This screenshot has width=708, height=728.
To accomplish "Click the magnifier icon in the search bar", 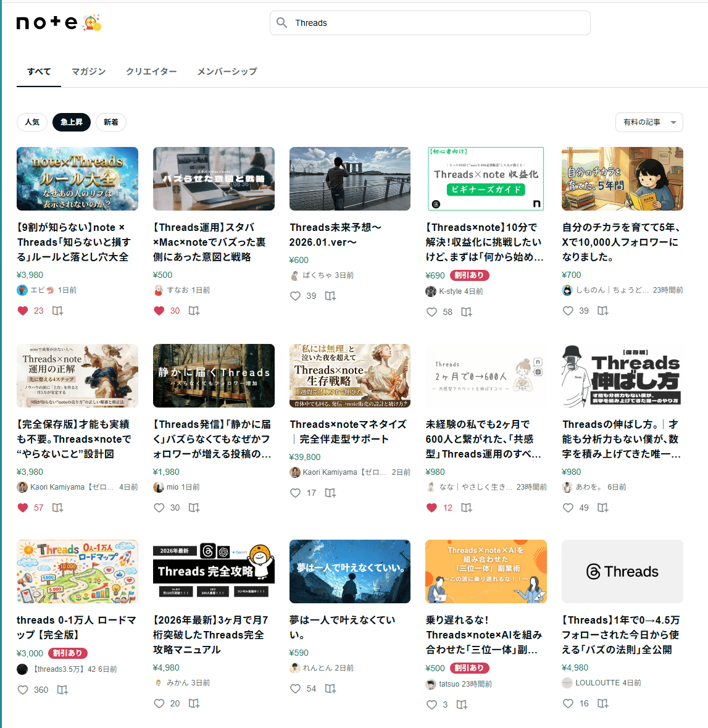I will pyautogui.click(x=282, y=22).
